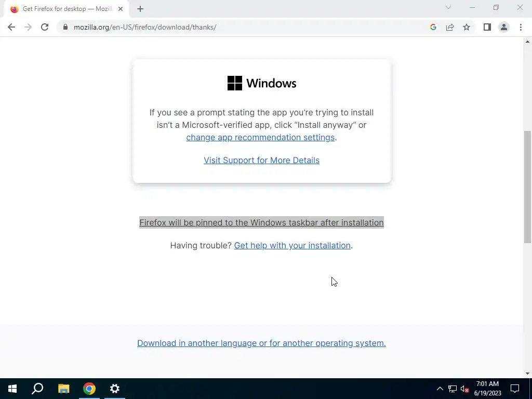View site information via the lock icon

tap(65, 27)
